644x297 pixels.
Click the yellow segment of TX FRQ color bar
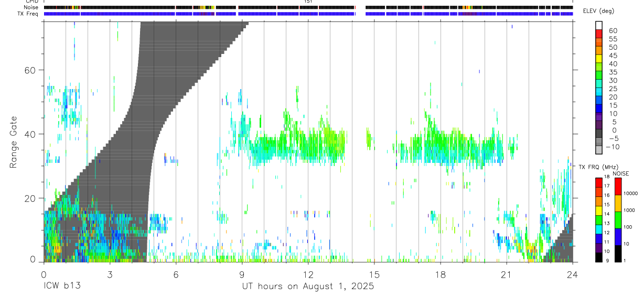(599, 211)
